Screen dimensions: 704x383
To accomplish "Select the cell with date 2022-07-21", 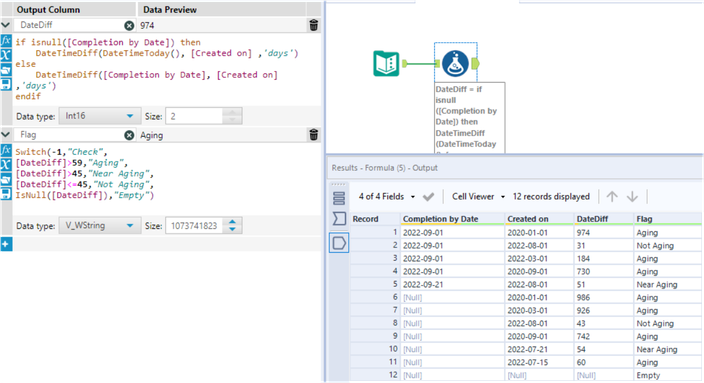I will (x=539, y=349).
